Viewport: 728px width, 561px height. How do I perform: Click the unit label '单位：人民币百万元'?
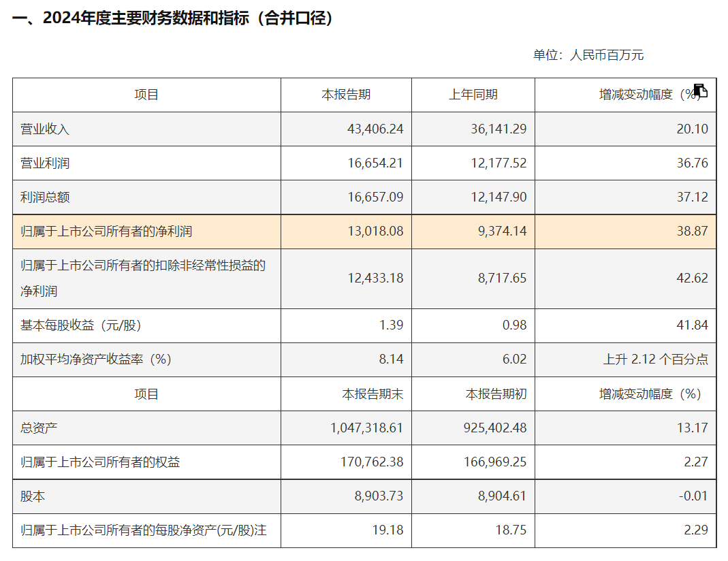[588, 54]
